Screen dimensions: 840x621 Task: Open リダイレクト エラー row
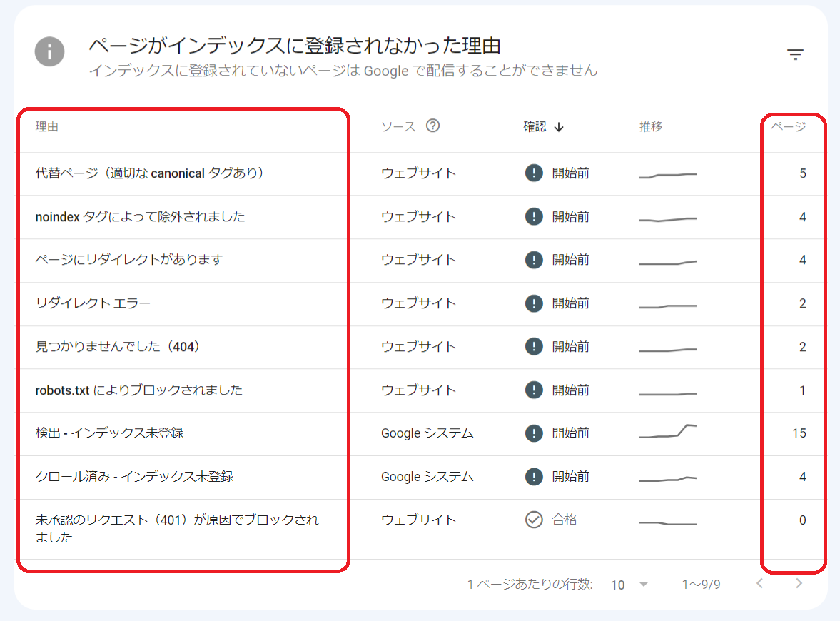tap(420, 304)
